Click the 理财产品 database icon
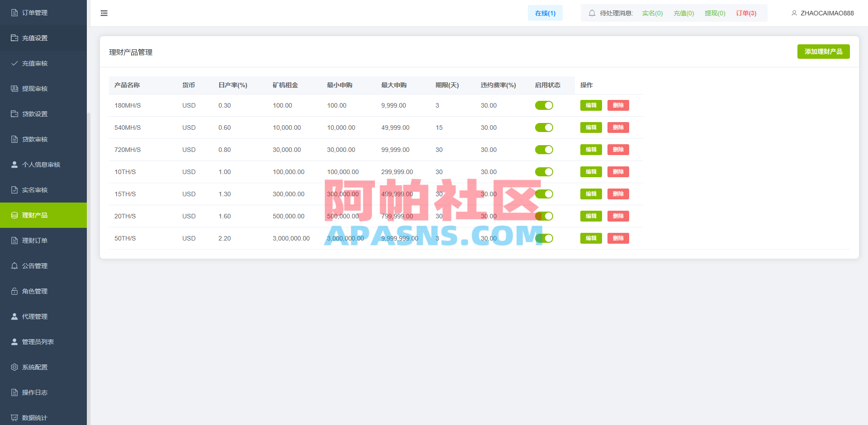The height and width of the screenshot is (425, 868). coord(14,215)
